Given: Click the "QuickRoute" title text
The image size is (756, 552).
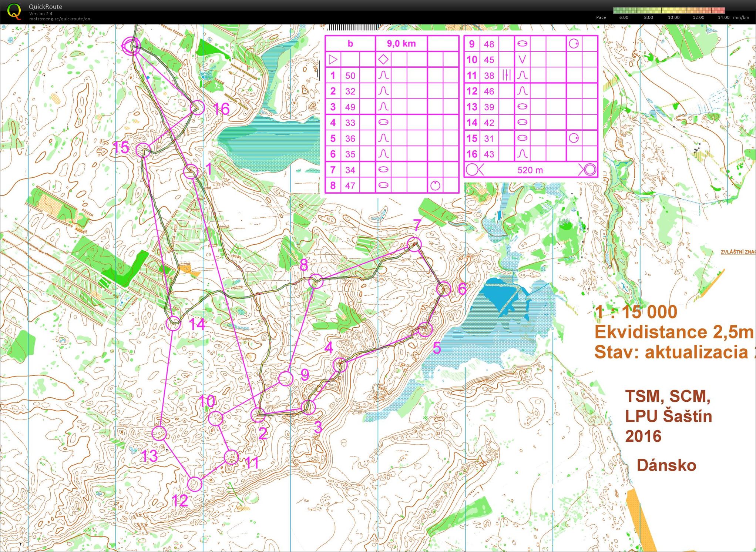Looking at the screenshot, I should point(46,7).
